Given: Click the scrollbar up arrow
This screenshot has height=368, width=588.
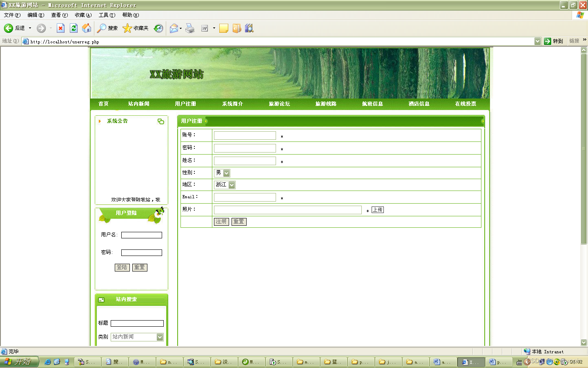Looking at the screenshot, I should coord(584,50).
